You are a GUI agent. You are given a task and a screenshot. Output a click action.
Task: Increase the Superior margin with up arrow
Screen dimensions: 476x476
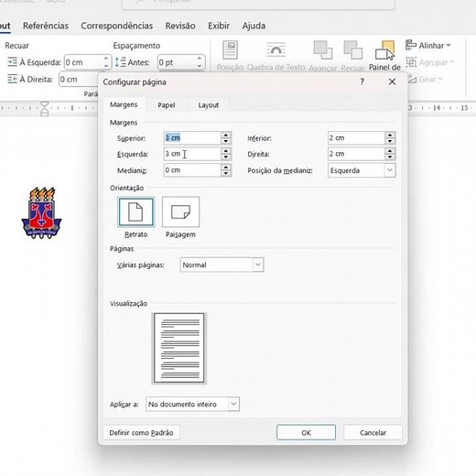click(226, 135)
